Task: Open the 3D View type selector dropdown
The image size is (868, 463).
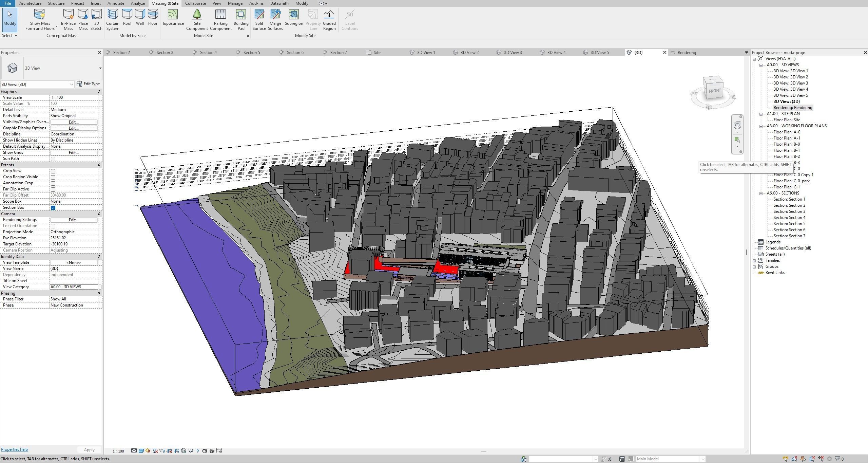Action: (100, 68)
